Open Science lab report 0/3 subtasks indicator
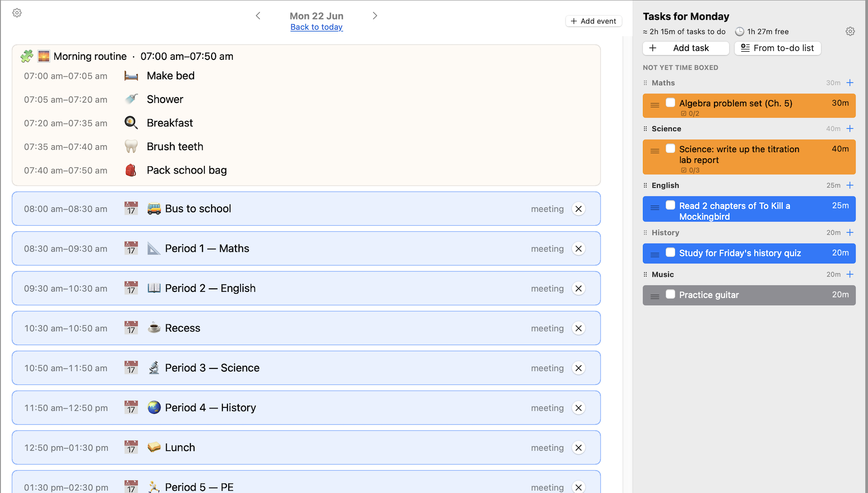868x493 pixels. 690,170
